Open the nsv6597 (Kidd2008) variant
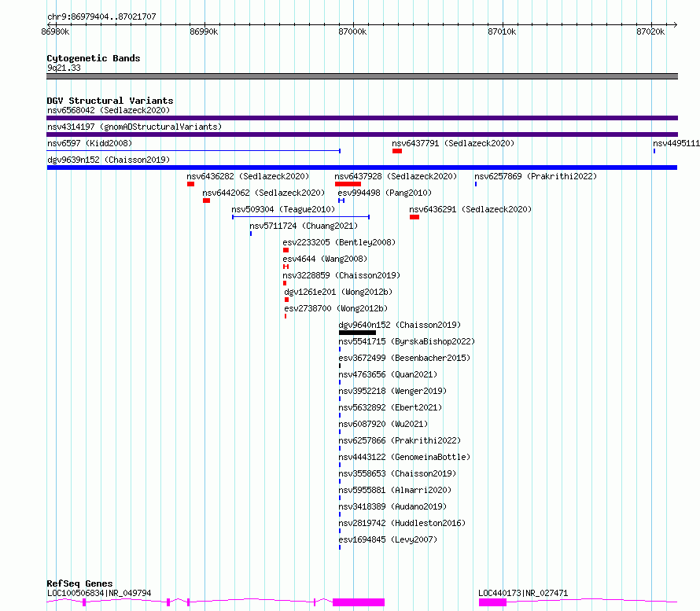Screen dimensions: 700x611 click(90, 143)
